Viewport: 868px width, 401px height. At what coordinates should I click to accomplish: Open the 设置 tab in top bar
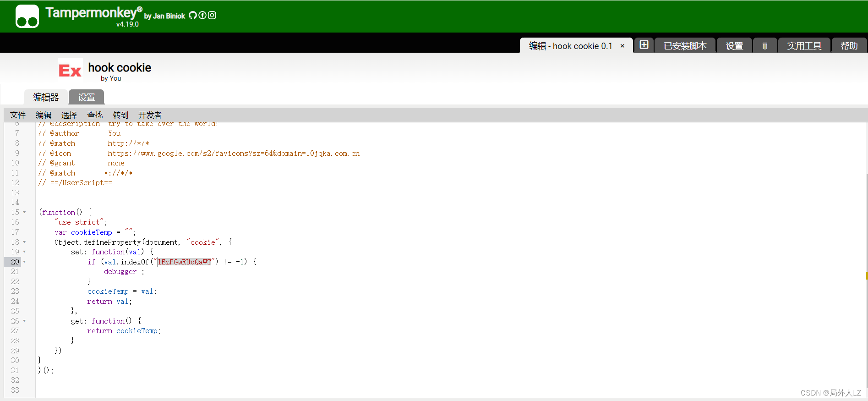(734, 46)
